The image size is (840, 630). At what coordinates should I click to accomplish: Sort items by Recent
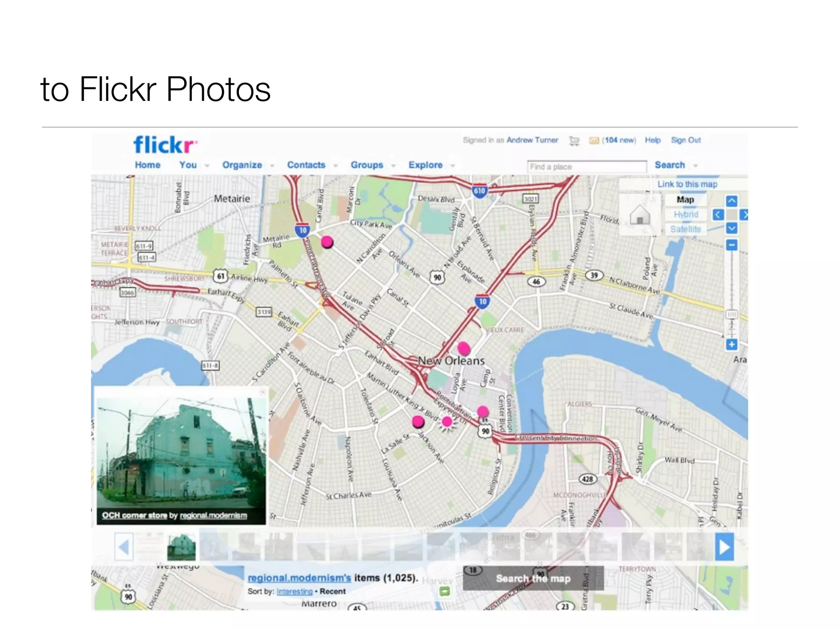point(333,591)
